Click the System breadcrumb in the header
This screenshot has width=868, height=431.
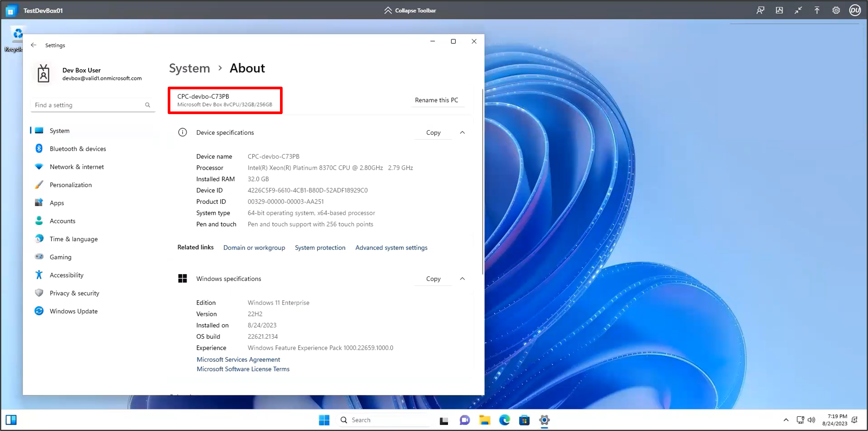[x=189, y=68]
